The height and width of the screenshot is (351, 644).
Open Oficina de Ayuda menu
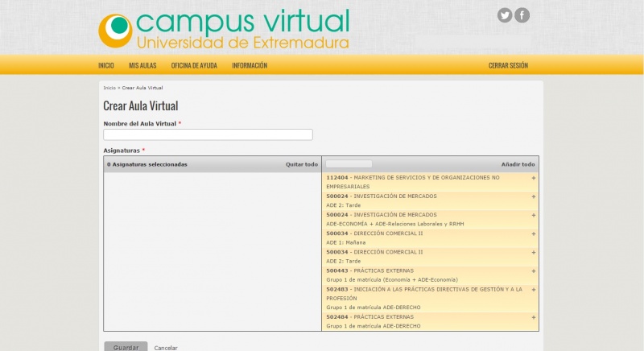tap(194, 65)
